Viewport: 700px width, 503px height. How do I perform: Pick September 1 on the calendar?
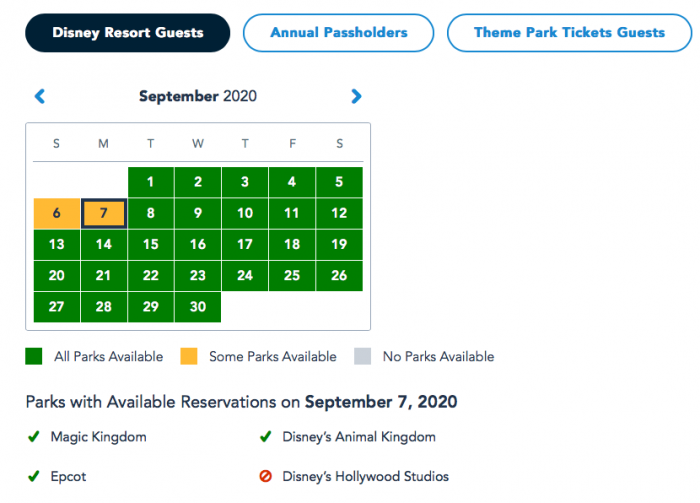(150, 182)
